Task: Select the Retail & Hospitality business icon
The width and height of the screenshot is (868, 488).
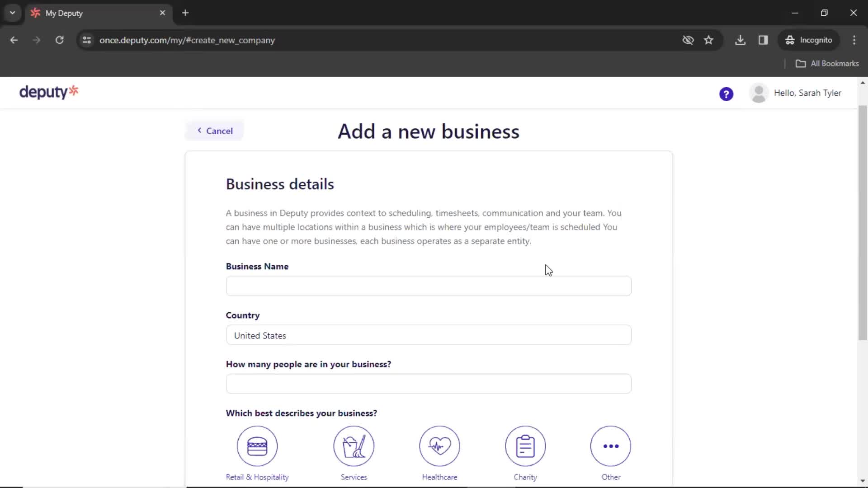Action: pos(257,446)
